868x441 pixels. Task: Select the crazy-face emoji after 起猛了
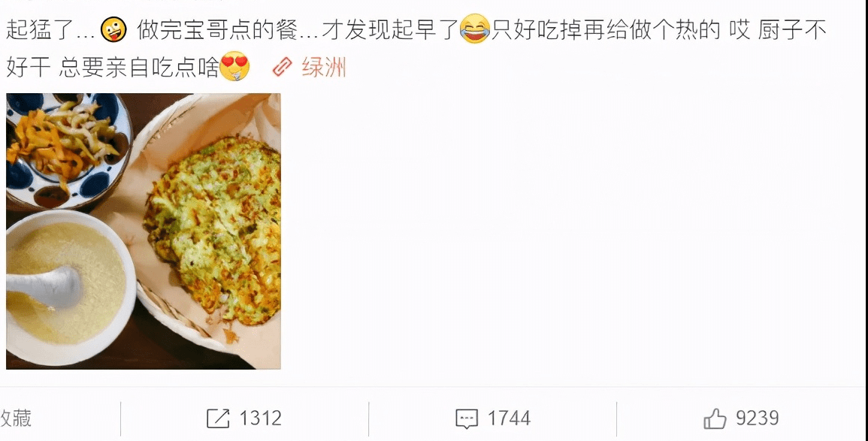coord(113,30)
